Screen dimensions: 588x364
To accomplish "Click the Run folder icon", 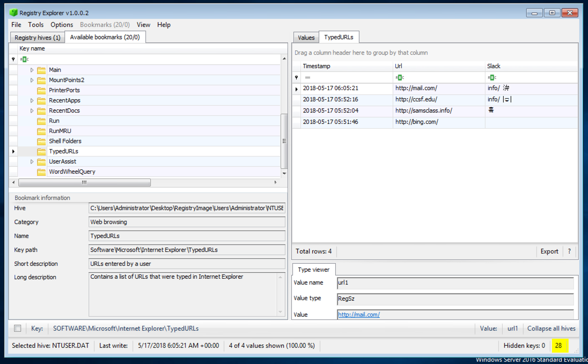I will coord(42,121).
